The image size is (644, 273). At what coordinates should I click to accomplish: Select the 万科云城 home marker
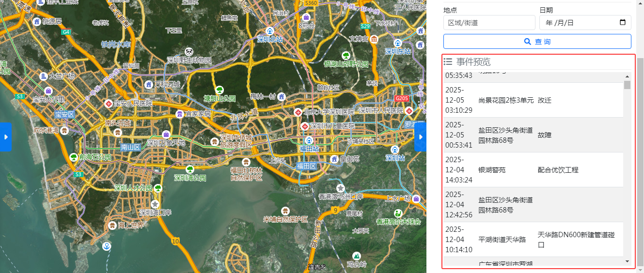pos(149,84)
